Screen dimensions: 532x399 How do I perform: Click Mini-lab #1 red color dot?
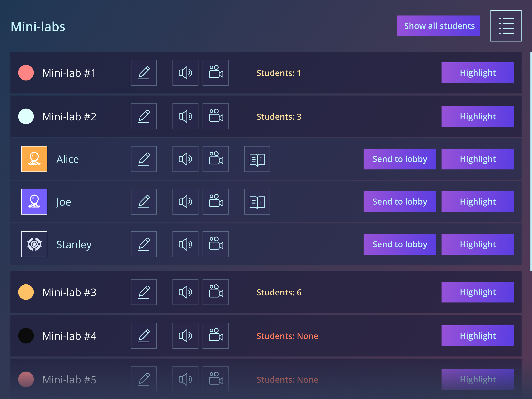(x=26, y=73)
